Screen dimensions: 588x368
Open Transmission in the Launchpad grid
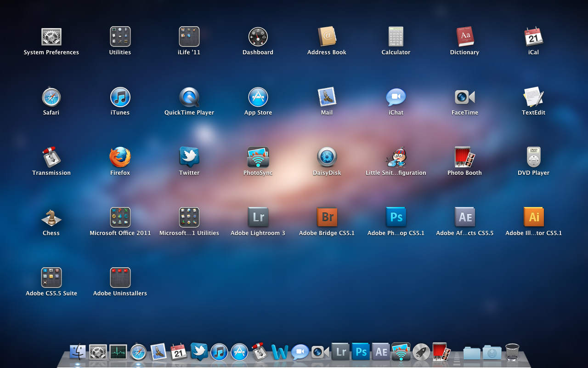51,157
